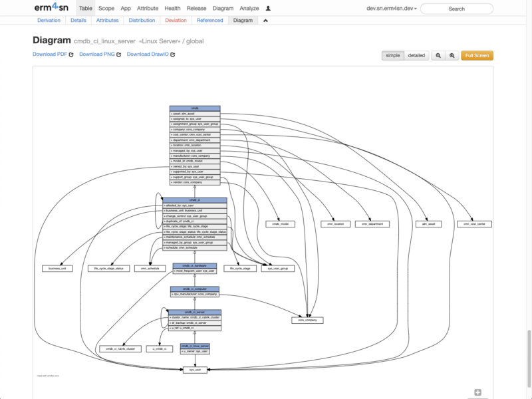
Task: Switch to the Deviation tab
Action: (x=177, y=21)
